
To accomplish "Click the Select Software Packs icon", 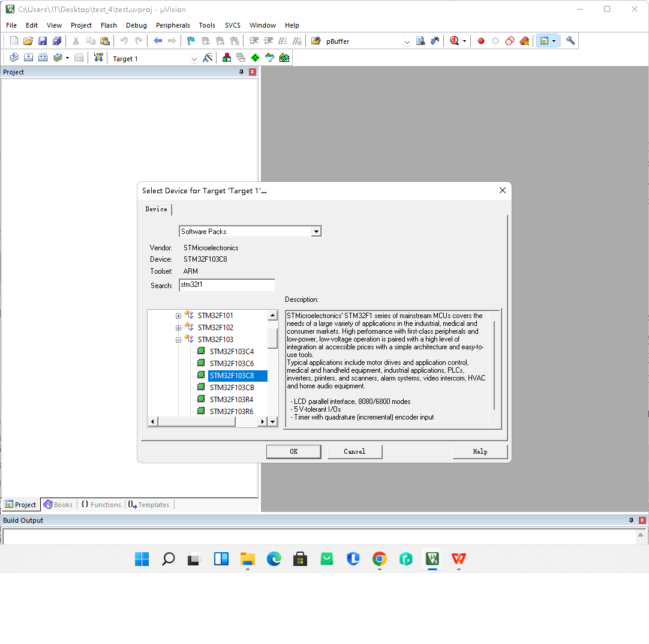I will click(270, 58).
